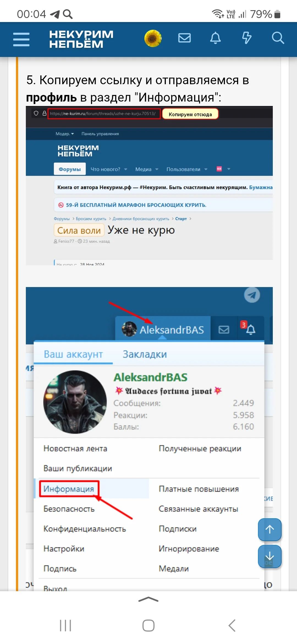Tap scroll-to-top arrow button
The height and width of the screenshot is (644, 297).
(270, 529)
